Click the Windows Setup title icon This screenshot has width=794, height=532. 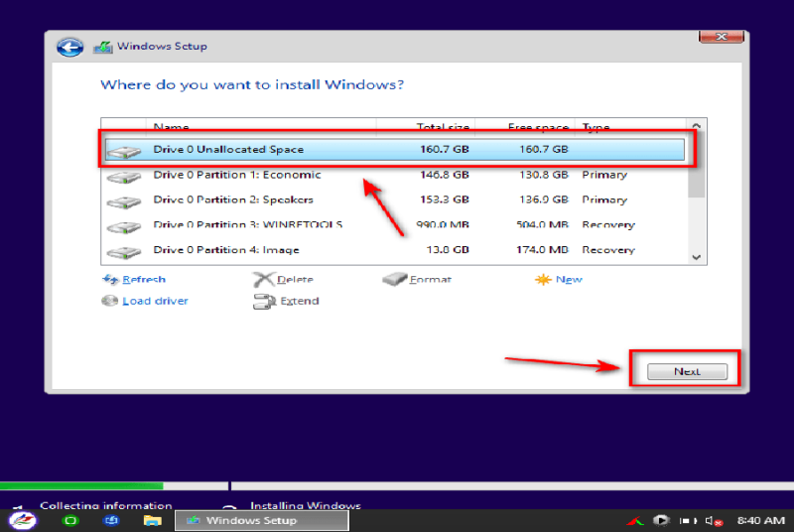click(x=103, y=47)
